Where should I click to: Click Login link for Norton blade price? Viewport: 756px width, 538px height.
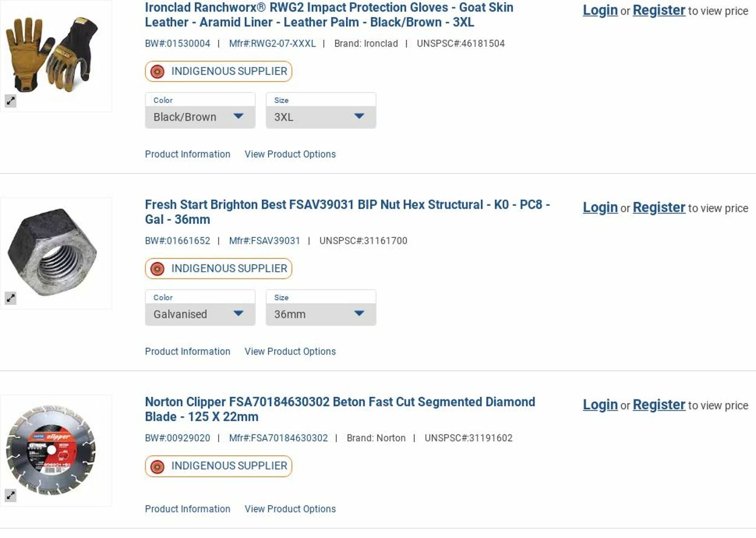pos(600,405)
